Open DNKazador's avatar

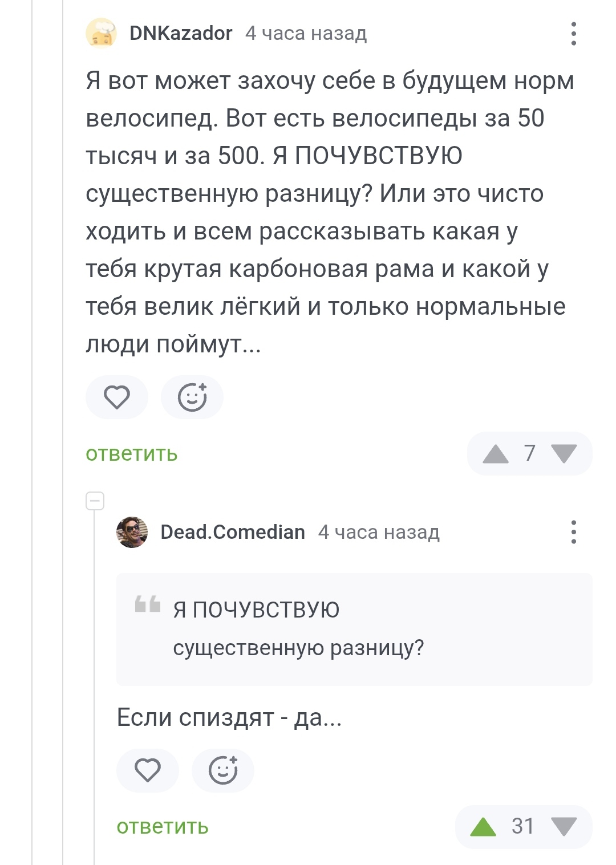tap(102, 34)
